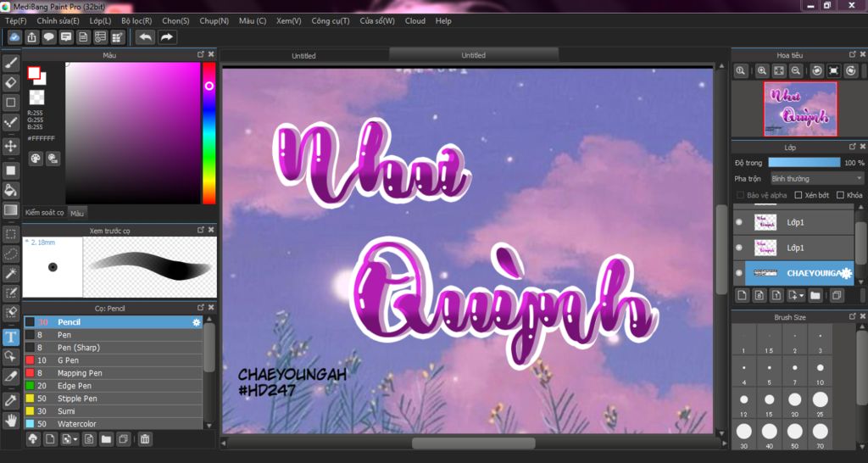Open the color palette icon in Màu panel
Viewport: 868px width, 463px height.
pos(35,159)
